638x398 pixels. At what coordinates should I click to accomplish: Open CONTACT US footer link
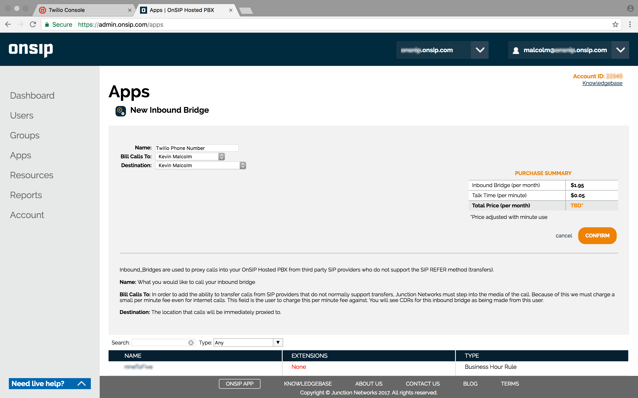tap(422, 384)
